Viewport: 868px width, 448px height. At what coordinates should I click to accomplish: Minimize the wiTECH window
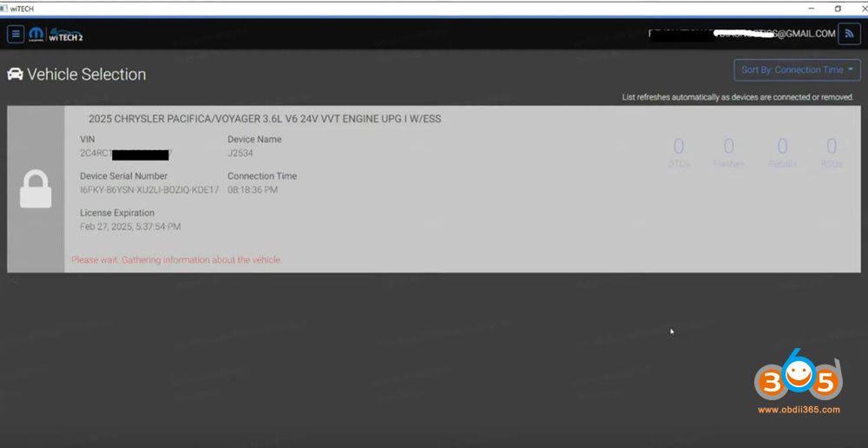pyautogui.click(x=812, y=9)
